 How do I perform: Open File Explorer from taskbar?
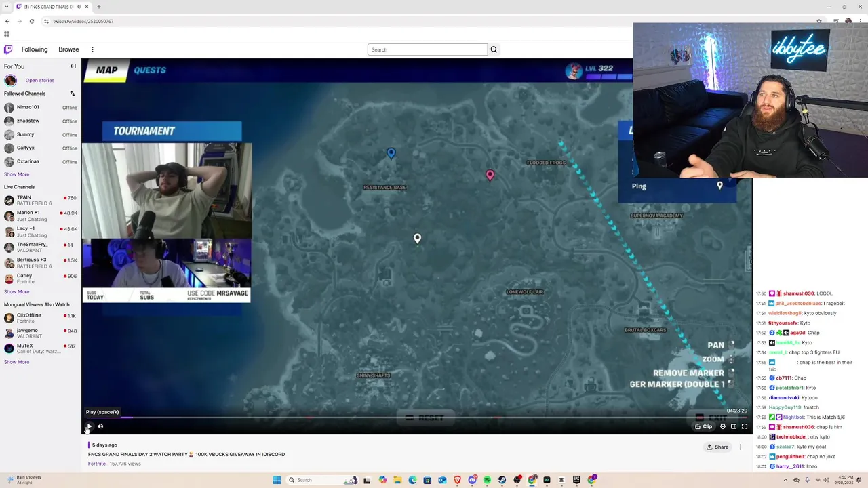coord(397,480)
